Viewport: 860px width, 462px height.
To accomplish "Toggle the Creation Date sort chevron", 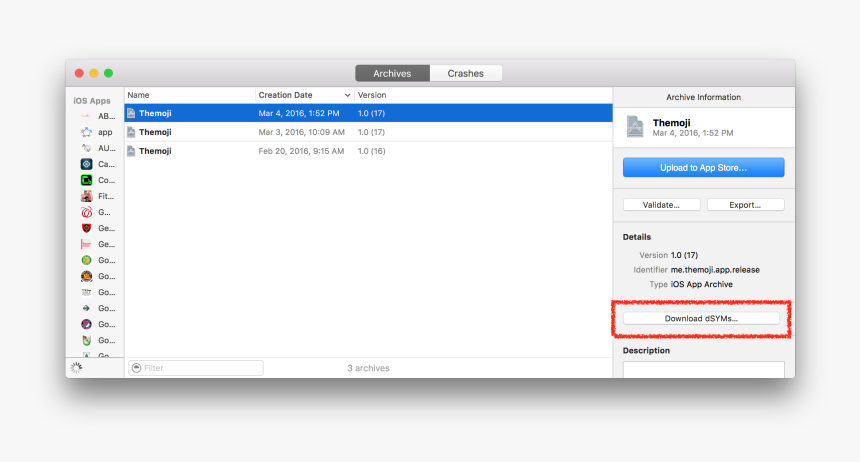I will pos(348,95).
